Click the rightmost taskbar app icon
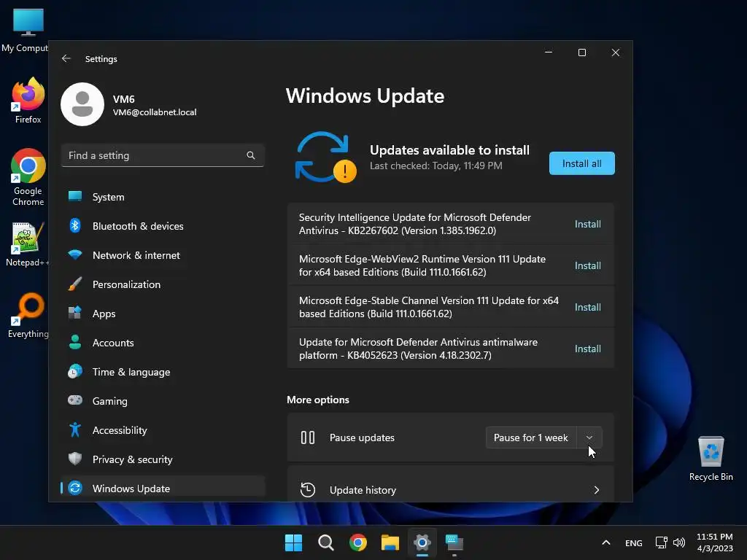This screenshot has width=747, height=560. pos(454,542)
